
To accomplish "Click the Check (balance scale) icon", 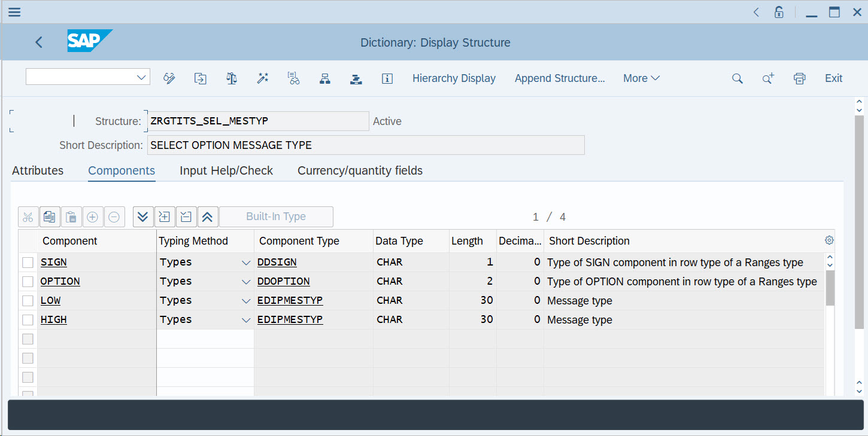I will coord(232,78).
